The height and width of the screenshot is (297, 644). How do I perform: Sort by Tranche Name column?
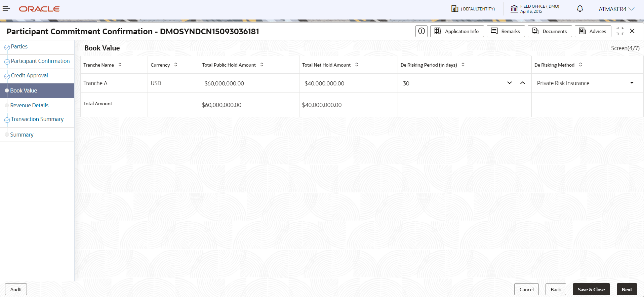[120, 65]
